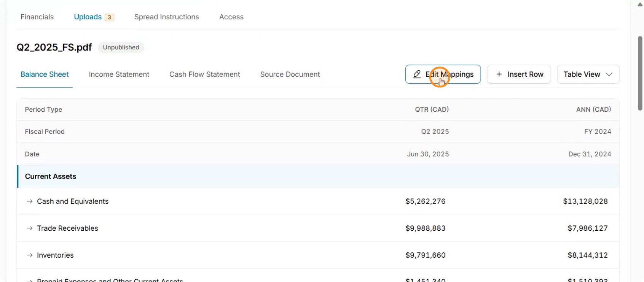Click the scroll-up arrow at top right
This screenshot has height=282, width=644.
click(640, 4)
